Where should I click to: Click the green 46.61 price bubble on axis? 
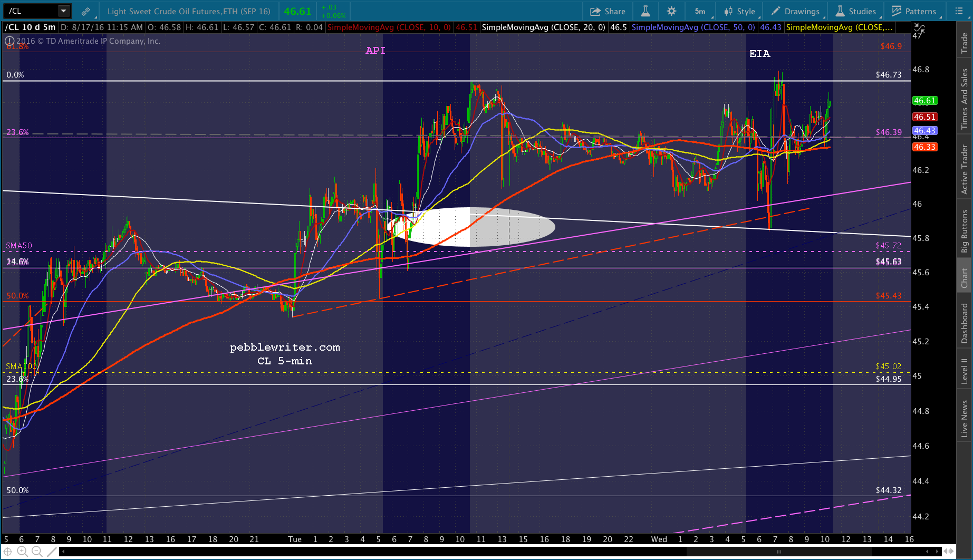(925, 101)
